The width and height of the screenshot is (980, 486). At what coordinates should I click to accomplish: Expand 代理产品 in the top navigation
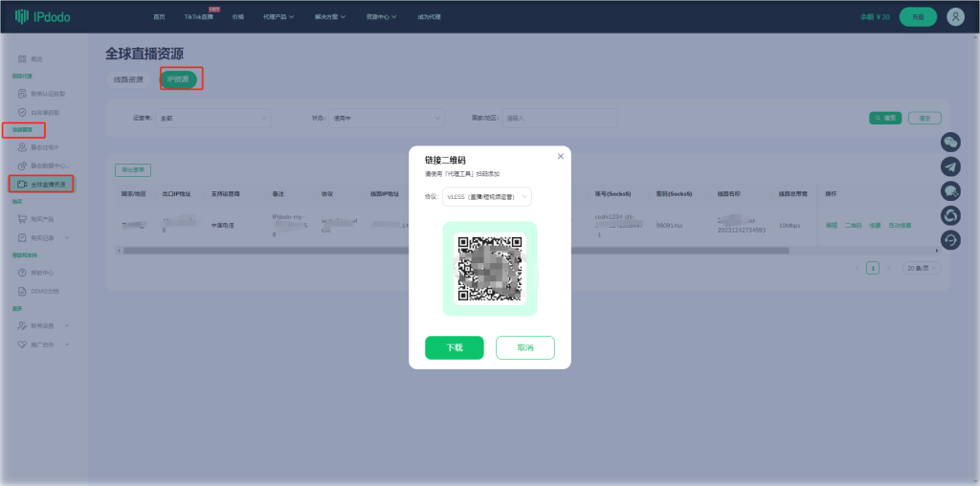click(x=278, y=17)
